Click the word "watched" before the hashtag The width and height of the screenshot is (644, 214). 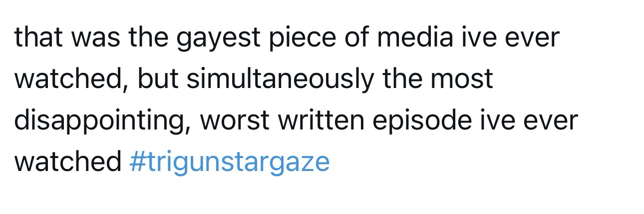67,162
